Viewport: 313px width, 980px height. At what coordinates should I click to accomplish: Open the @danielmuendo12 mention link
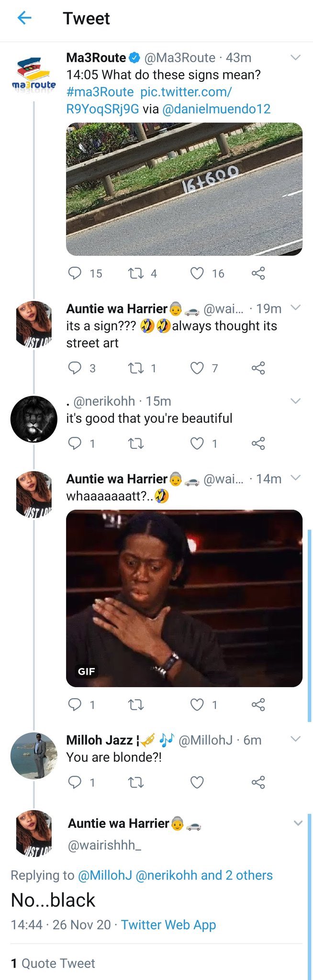click(216, 109)
